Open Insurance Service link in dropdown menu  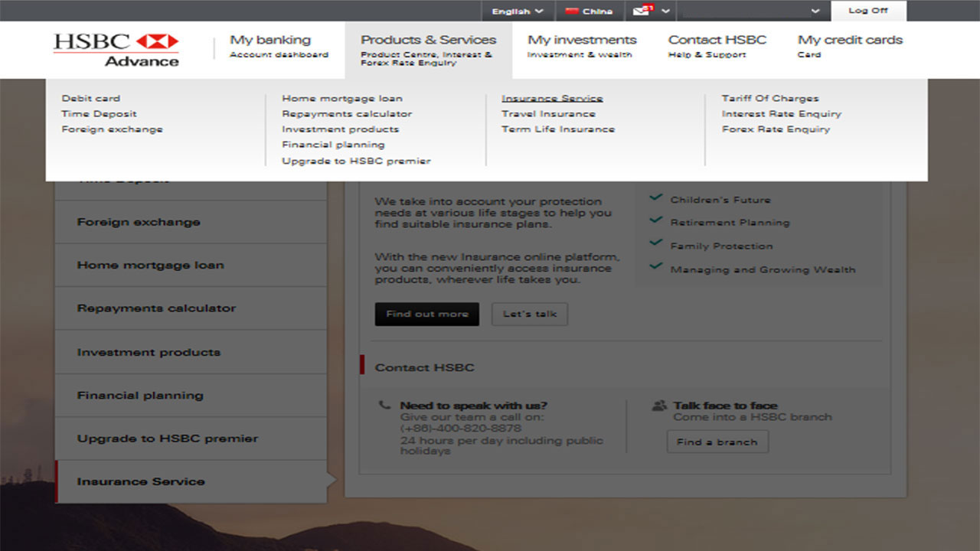coord(552,98)
